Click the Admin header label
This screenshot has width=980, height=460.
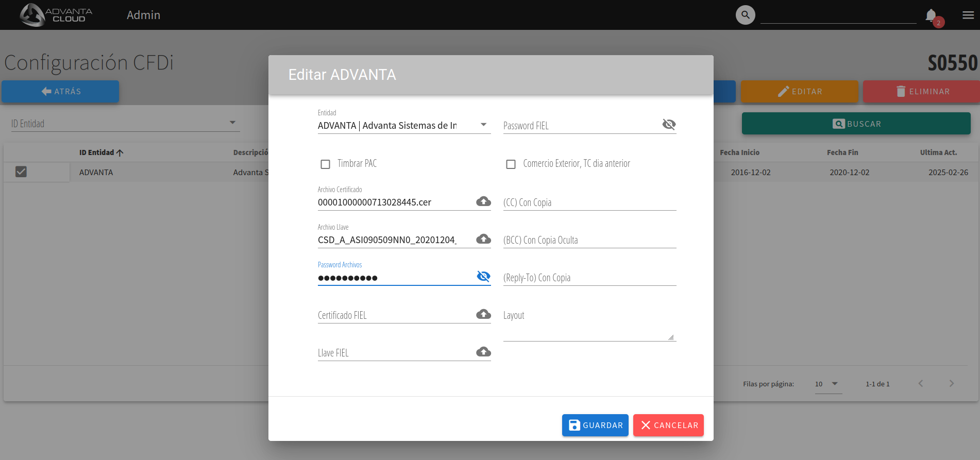click(143, 15)
